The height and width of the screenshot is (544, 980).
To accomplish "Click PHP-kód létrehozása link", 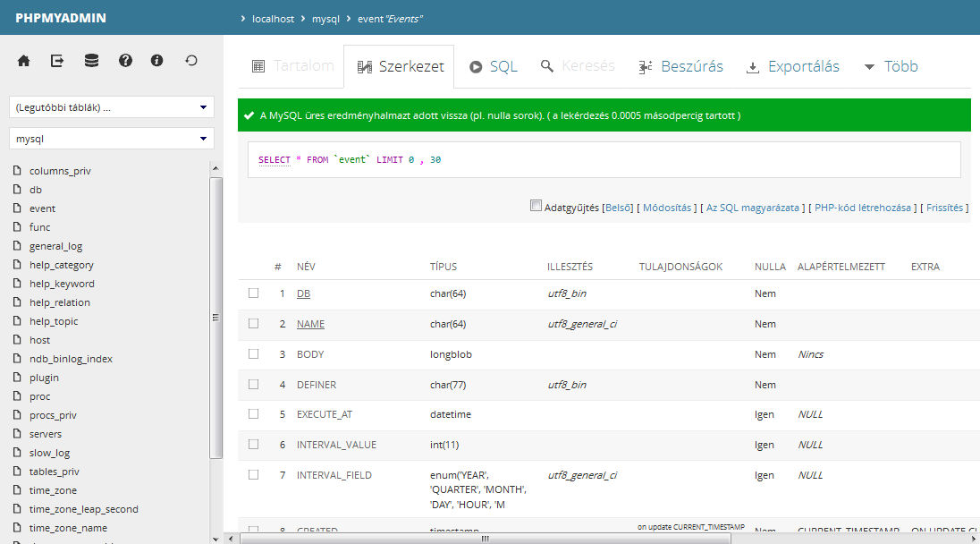I will (x=863, y=208).
